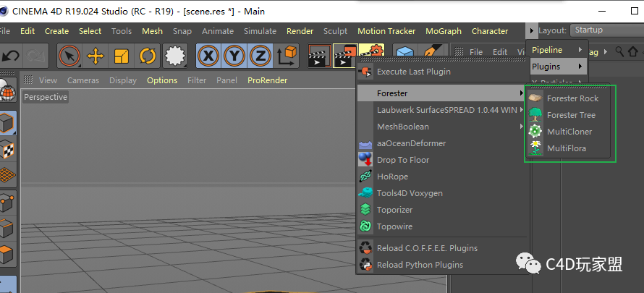Open viewport Options menu
The image size is (644, 293).
(162, 80)
